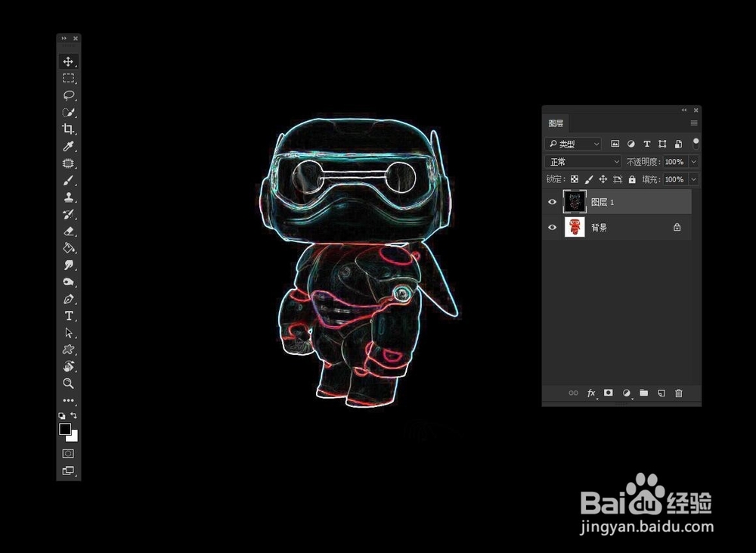Create new fill or adjustment layer

point(626,393)
